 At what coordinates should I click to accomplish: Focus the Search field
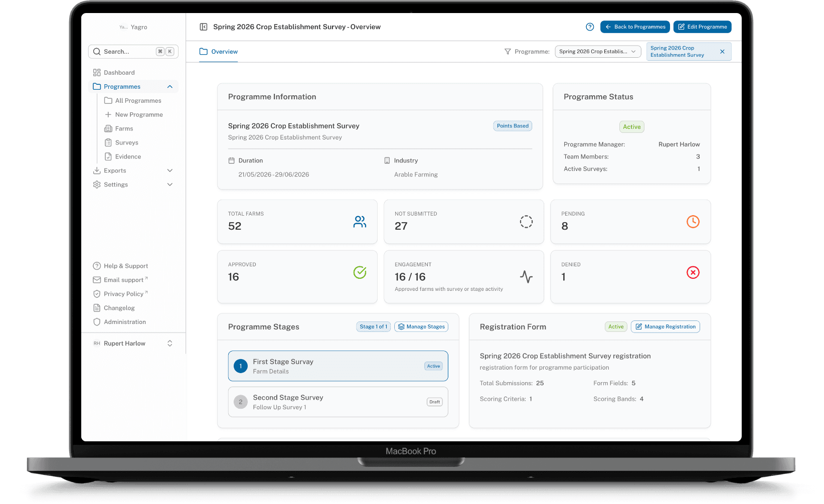[x=133, y=52]
